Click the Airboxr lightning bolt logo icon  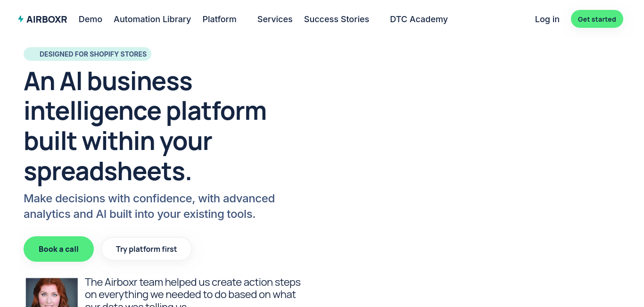pyautogui.click(x=21, y=19)
